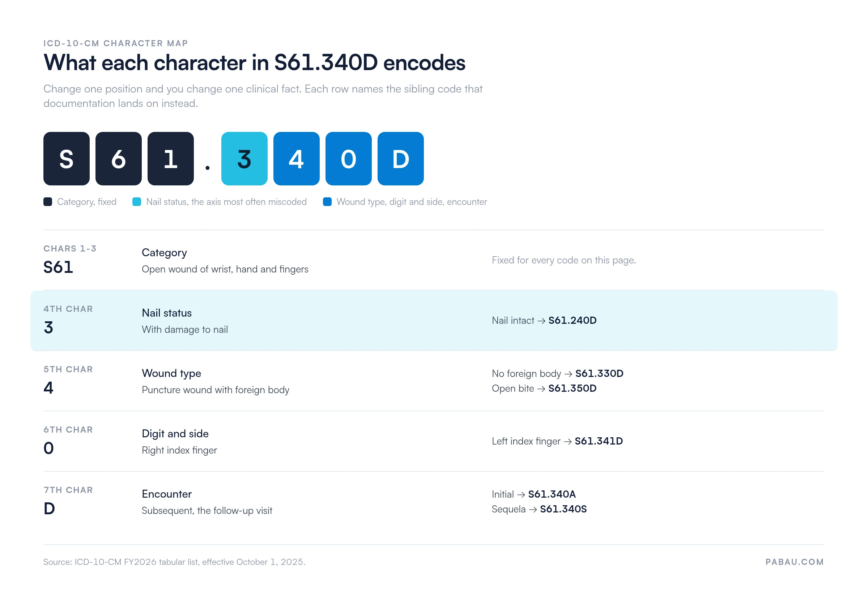The height and width of the screenshot is (605, 868).
Task: Select the highlighted 4th Char Nail status row
Action: 434,321
